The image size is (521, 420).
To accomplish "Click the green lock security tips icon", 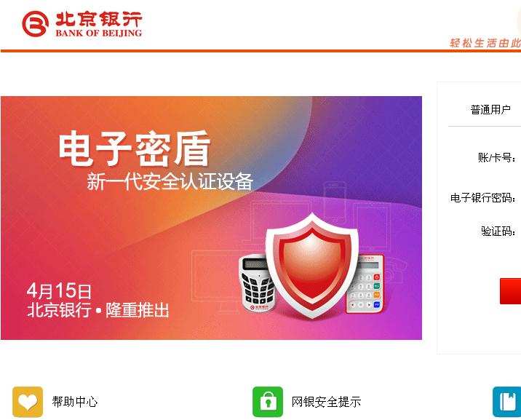I will click(x=268, y=402).
